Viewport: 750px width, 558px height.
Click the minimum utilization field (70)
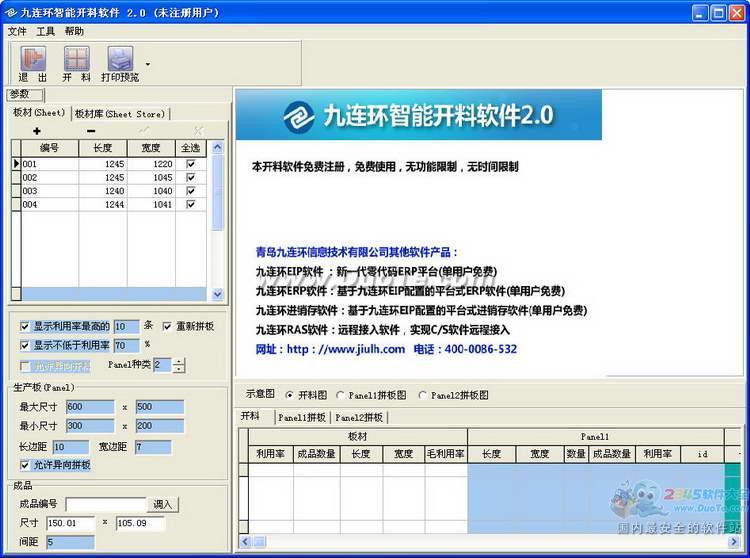(127, 345)
